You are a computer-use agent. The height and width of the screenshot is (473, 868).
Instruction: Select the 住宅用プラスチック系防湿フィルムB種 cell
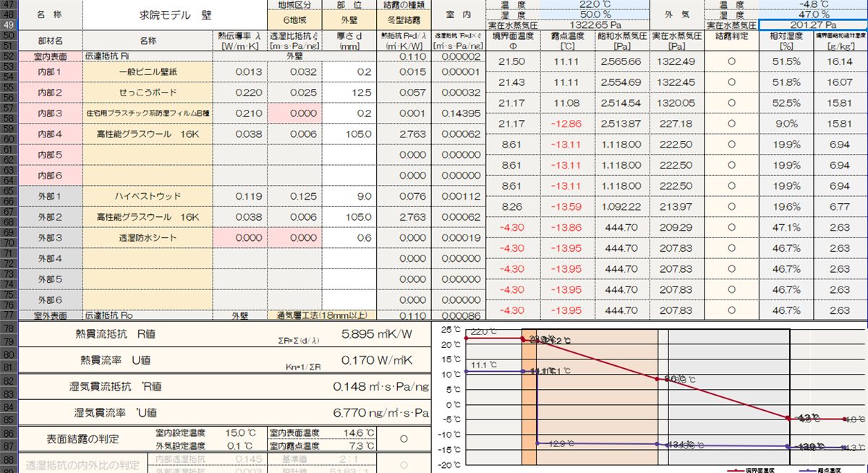click(x=148, y=114)
